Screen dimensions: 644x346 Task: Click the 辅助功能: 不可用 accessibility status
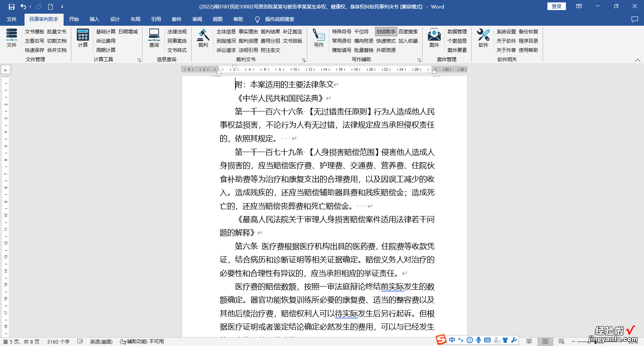[142, 342]
